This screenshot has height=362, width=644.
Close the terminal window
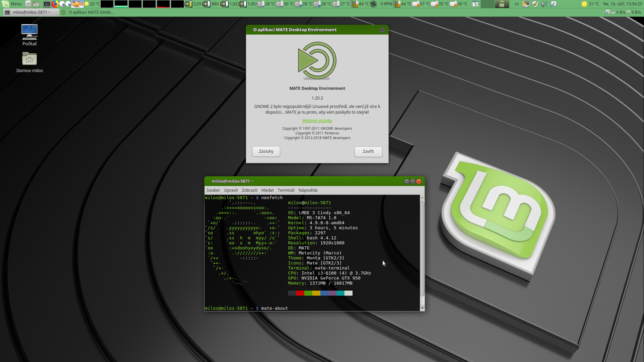pyautogui.click(x=419, y=181)
